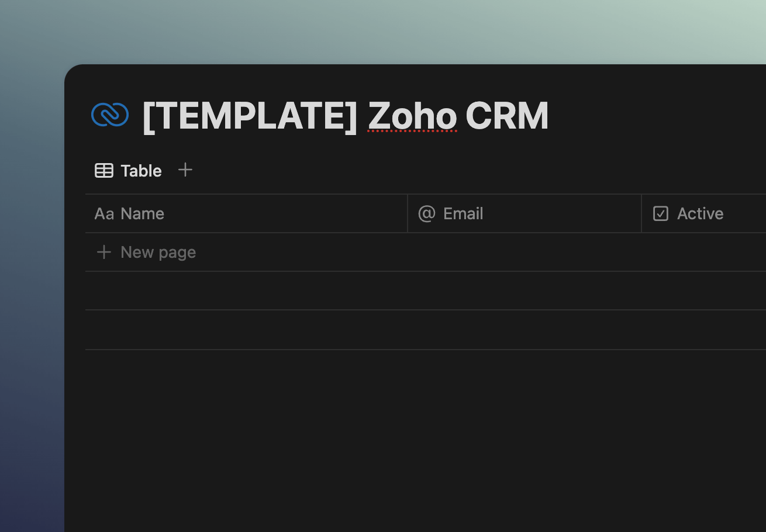Screen dimensions: 766x532
Task: Click the New page row under Active column
Action: [x=704, y=252]
